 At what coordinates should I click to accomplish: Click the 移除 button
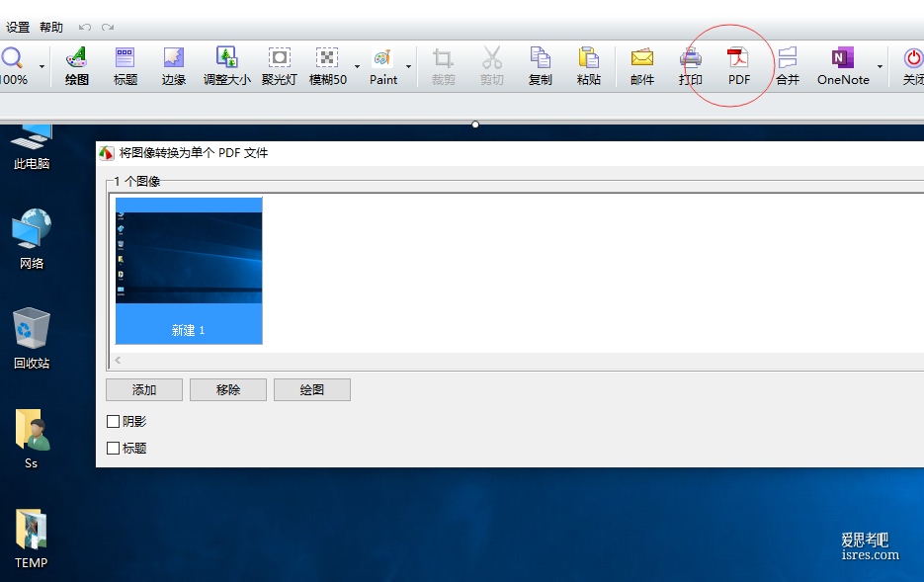point(228,390)
